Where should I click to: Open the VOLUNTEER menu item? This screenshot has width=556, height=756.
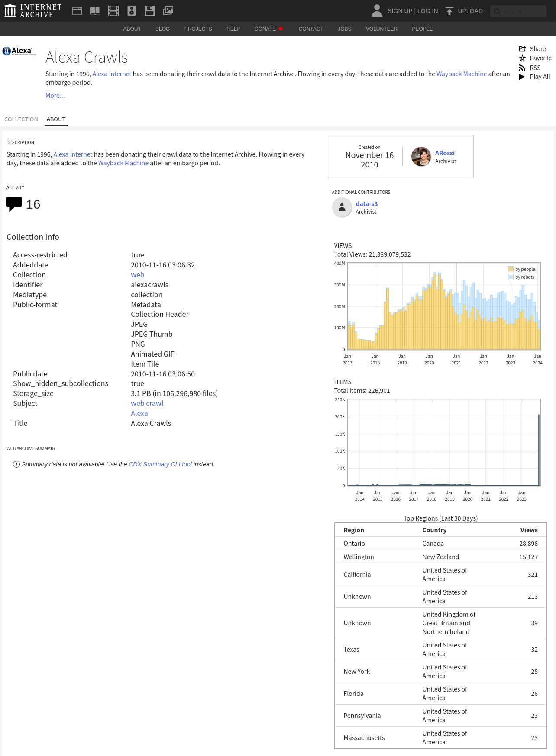[x=381, y=29]
